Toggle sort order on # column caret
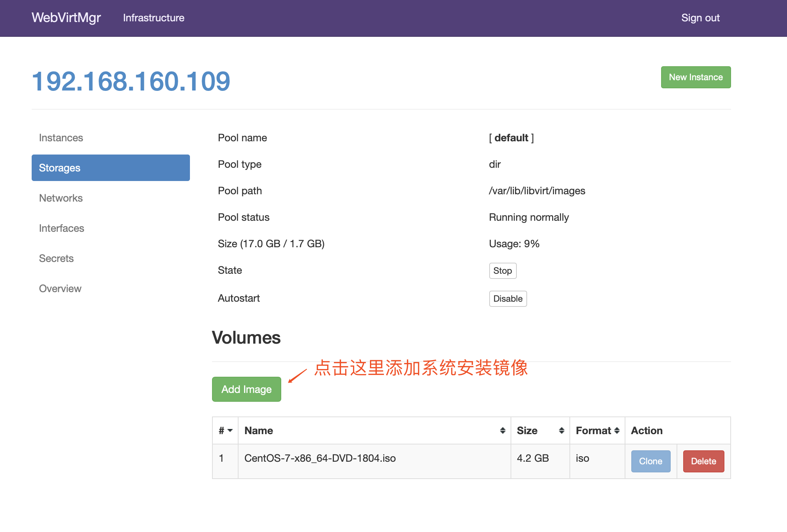The height and width of the screenshot is (532, 787). tap(230, 430)
